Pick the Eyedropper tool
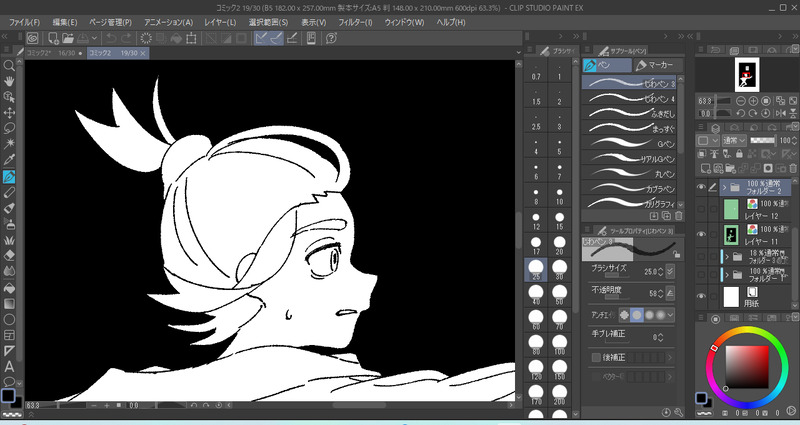This screenshot has width=800, height=425. pyautogui.click(x=9, y=159)
